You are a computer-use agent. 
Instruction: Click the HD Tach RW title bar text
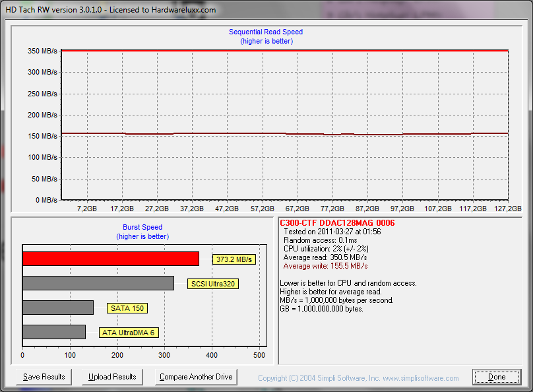[x=110, y=10]
